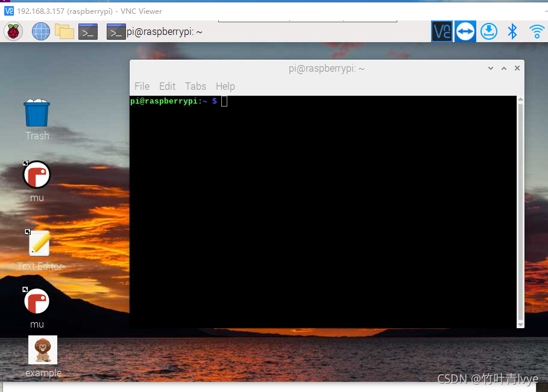This screenshot has height=392, width=548.
Task: Open the File Manager folder icon
Action: 65,32
